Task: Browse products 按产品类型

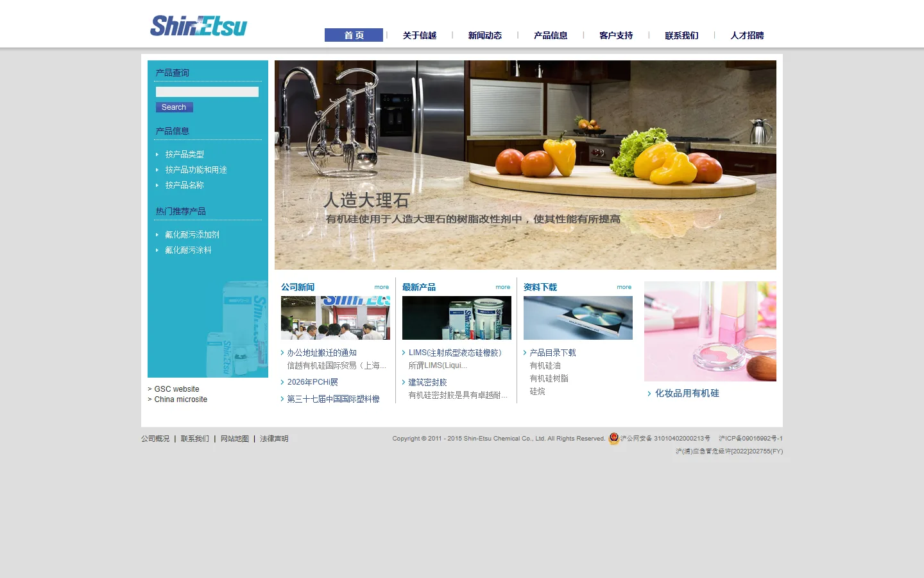Action: coord(185,154)
